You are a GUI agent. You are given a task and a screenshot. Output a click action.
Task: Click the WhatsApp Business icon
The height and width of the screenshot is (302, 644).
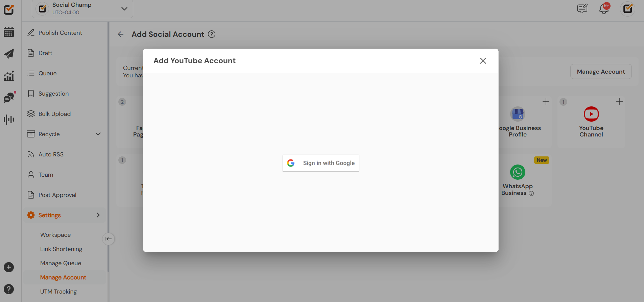[x=518, y=172]
